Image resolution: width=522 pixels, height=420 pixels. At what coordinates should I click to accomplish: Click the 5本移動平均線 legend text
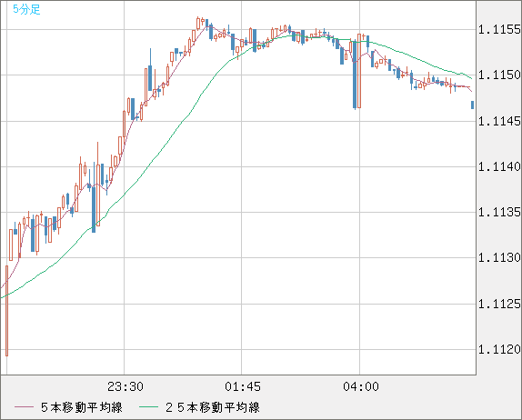[x=82, y=407]
